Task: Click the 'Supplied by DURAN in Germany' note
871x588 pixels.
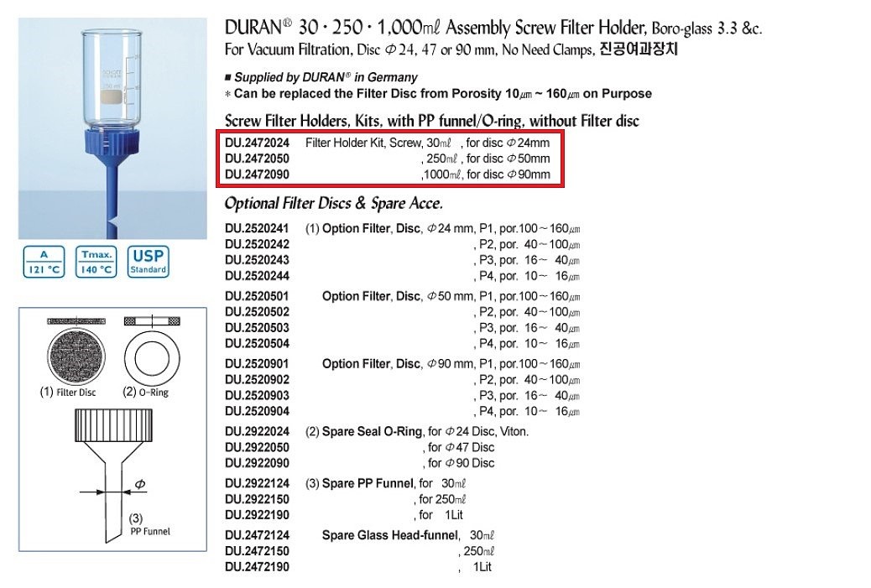Action: point(321,77)
